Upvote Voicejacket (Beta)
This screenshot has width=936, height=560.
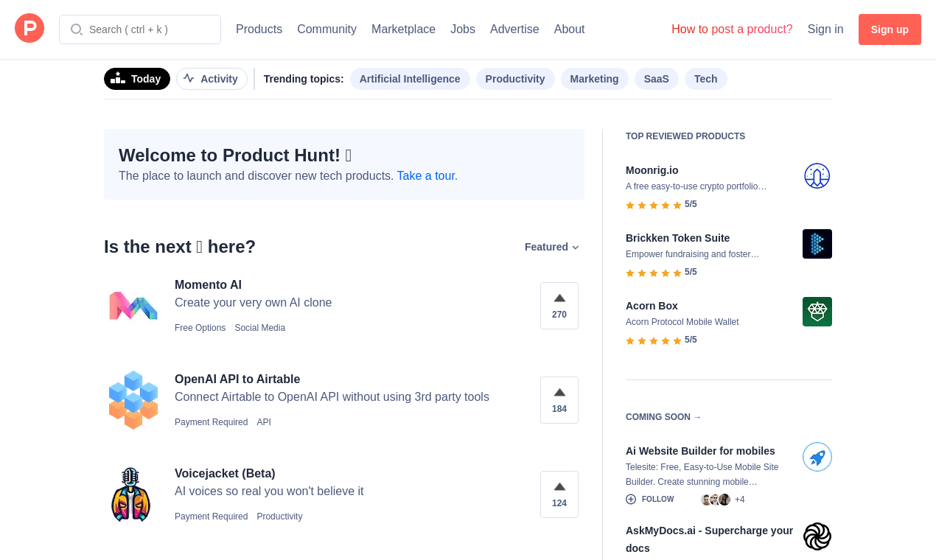(x=559, y=494)
